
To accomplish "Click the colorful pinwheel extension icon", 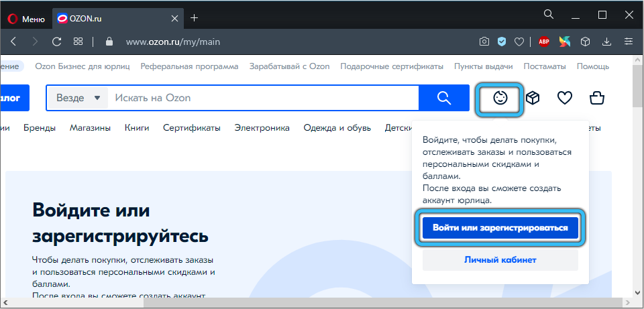I will tap(565, 42).
